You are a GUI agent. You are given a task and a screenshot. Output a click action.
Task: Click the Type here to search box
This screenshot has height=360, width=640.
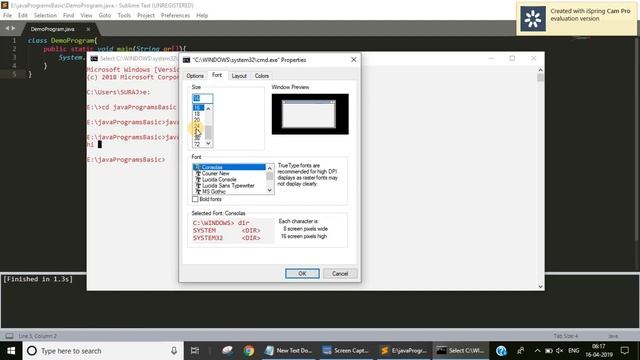[x=102, y=351]
